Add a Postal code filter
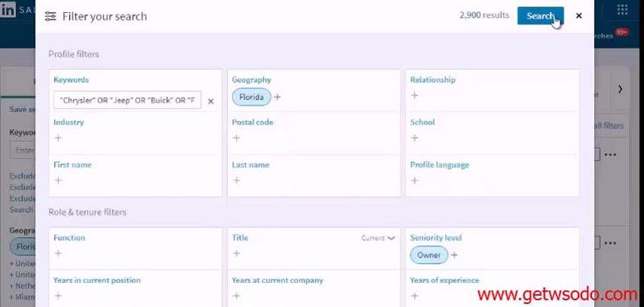 pyautogui.click(x=236, y=138)
